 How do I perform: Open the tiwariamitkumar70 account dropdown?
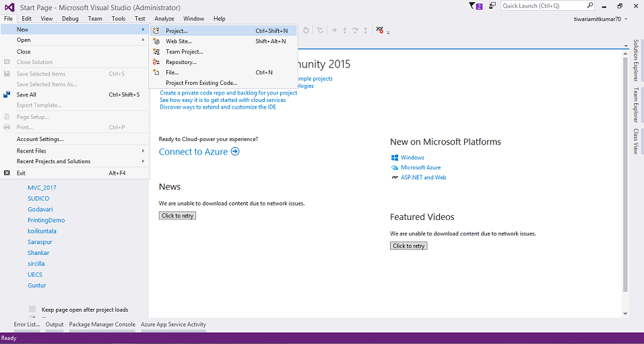click(626, 19)
